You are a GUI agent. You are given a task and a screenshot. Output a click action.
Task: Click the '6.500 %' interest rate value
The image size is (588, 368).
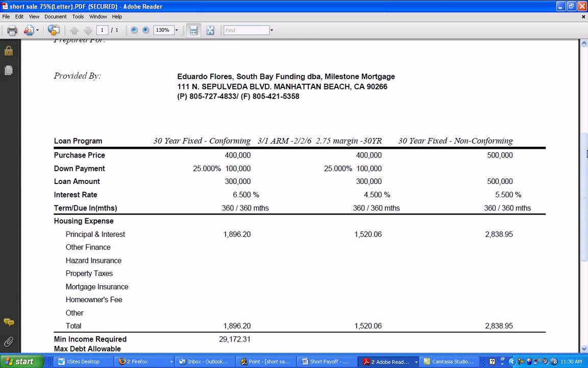tap(246, 195)
